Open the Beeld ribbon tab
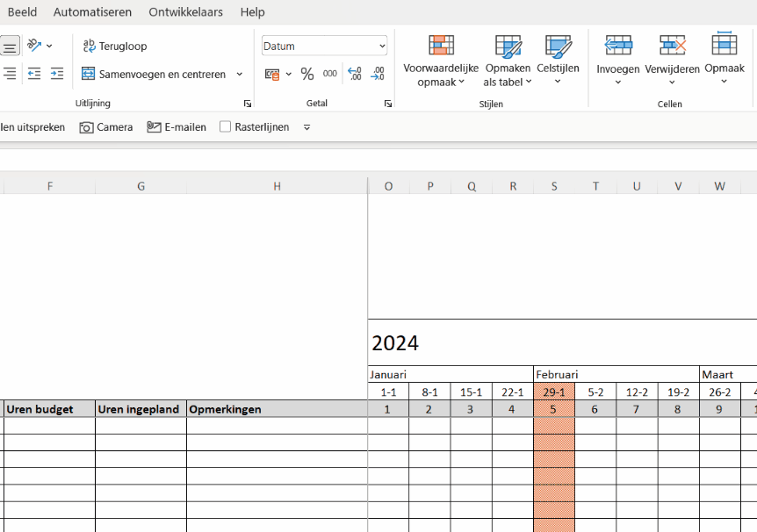Image resolution: width=757 pixels, height=532 pixels. pyautogui.click(x=22, y=12)
